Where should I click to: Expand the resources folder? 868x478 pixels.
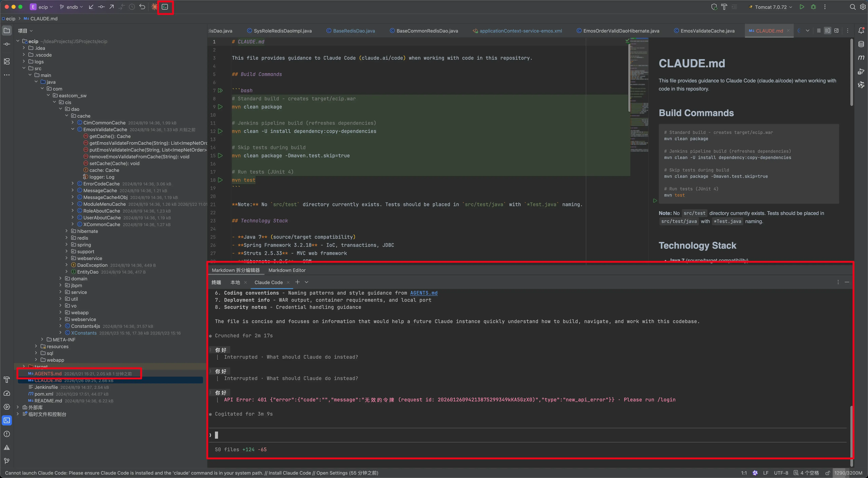[x=36, y=346]
